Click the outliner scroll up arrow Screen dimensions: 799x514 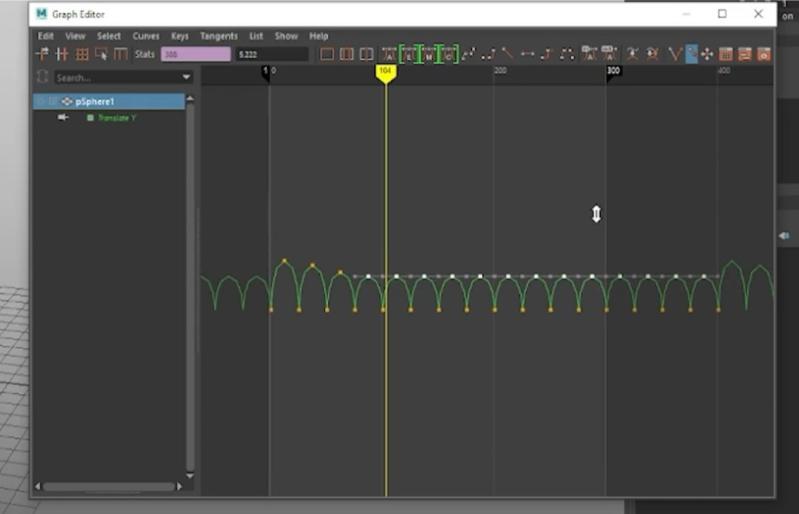[x=190, y=99]
